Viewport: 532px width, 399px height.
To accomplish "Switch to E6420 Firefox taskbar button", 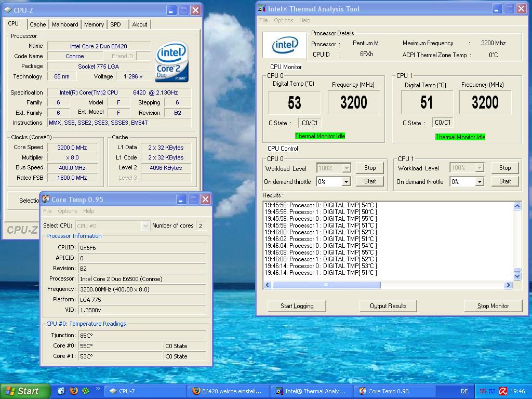I will [x=229, y=391].
